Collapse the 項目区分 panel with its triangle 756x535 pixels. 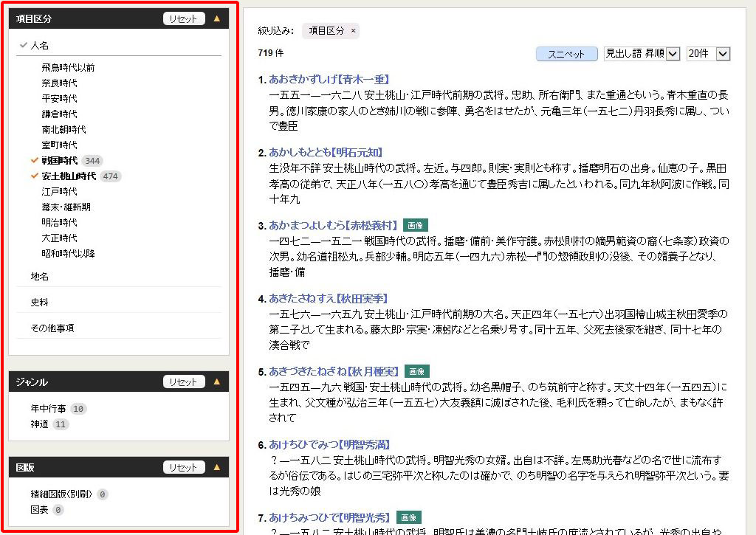pyautogui.click(x=218, y=17)
